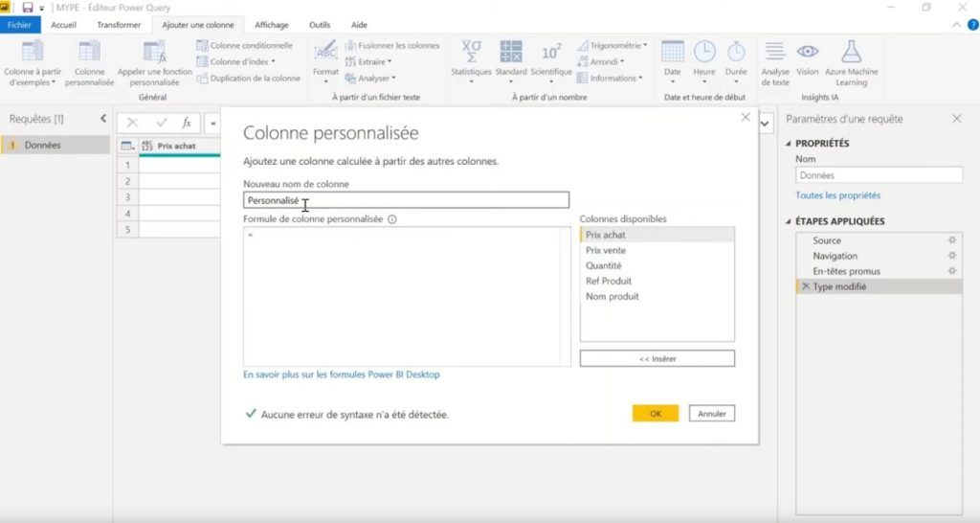The width and height of the screenshot is (980, 523).
Task: Open the Trigonométrie dropdown
Action: tap(612, 46)
